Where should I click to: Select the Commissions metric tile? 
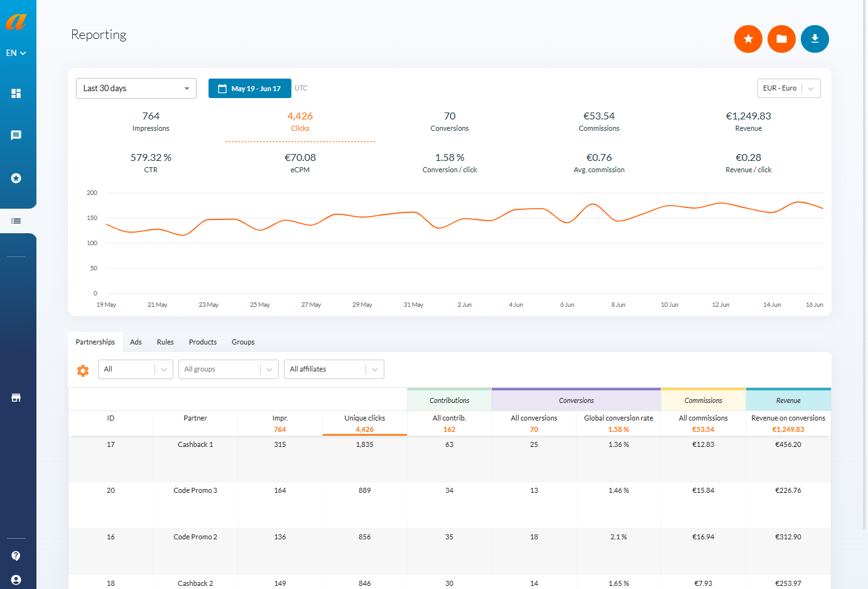pyautogui.click(x=599, y=121)
